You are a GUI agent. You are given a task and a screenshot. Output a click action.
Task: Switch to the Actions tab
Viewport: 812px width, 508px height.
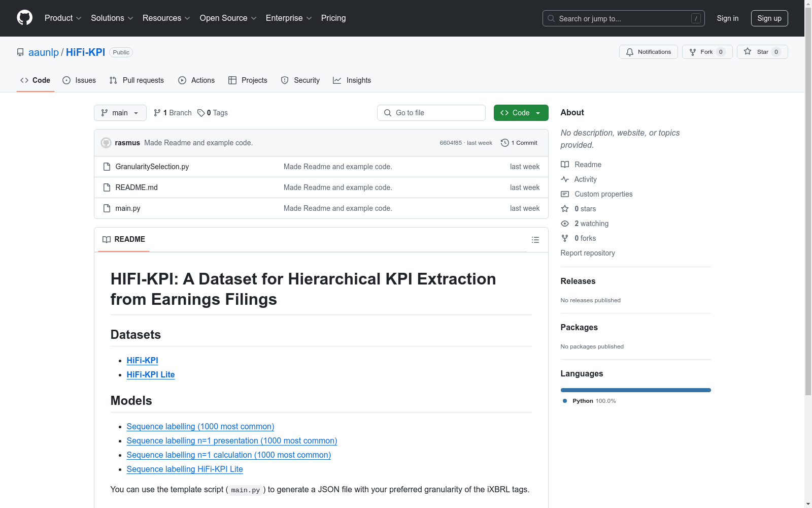tap(196, 80)
